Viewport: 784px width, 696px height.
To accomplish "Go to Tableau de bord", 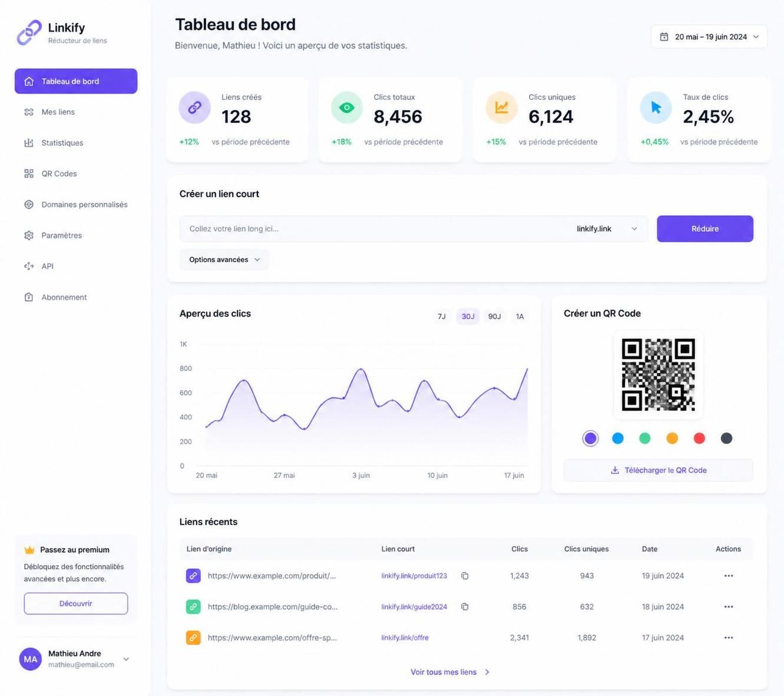I will coord(76,81).
